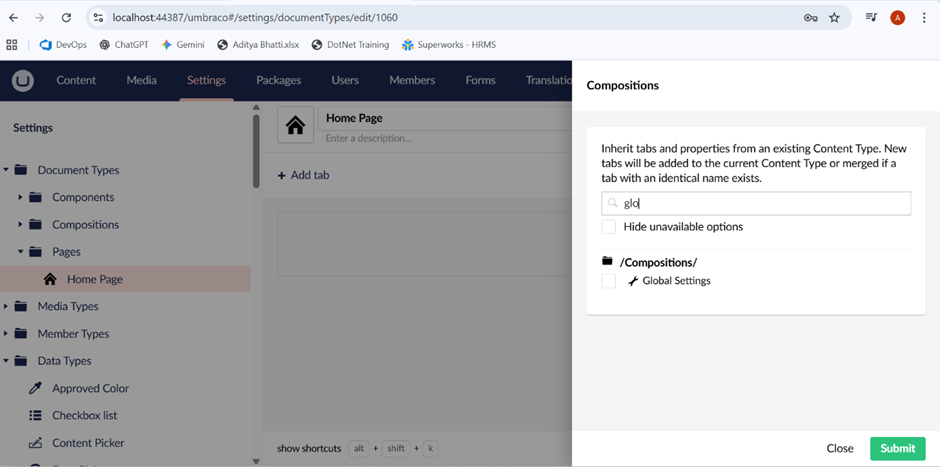Collapse the Pages folder
The height and width of the screenshot is (467, 940).
point(20,252)
